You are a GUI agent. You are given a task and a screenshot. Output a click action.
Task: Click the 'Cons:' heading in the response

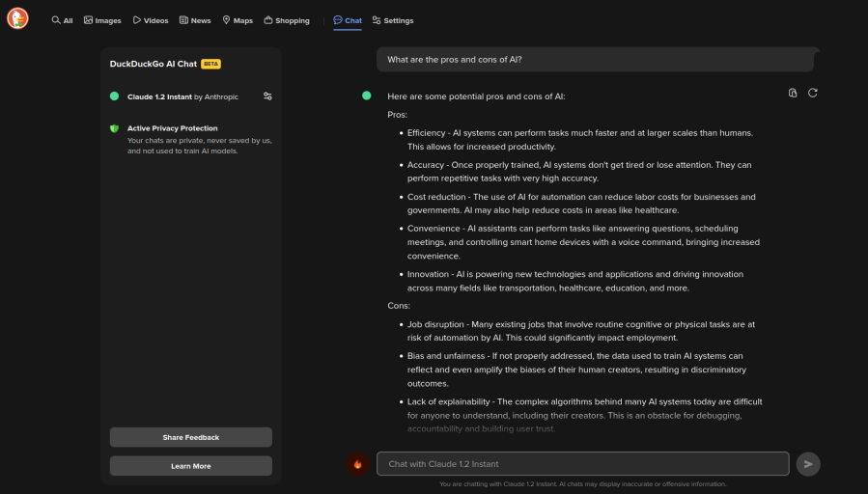(x=399, y=305)
